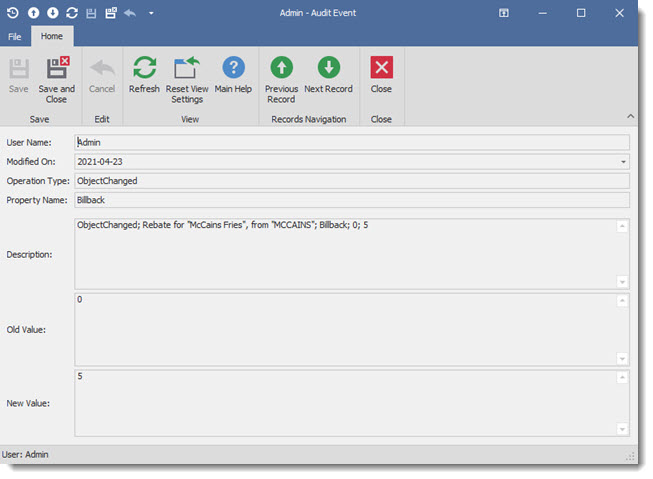Click the up arrow quick access icon

(x=33, y=13)
